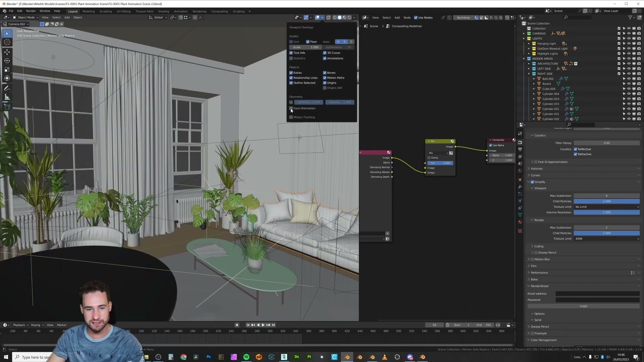
Task: Open the Output properties tab
Action: (520, 149)
